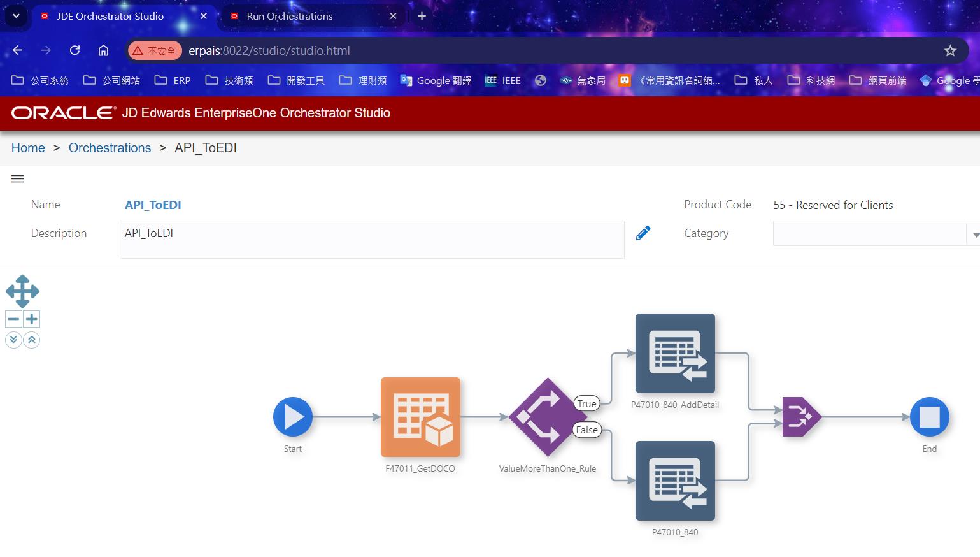Image resolution: width=980 pixels, height=557 pixels.
Task: Click the P47010_840_AddDetail node label
Action: [x=675, y=405]
